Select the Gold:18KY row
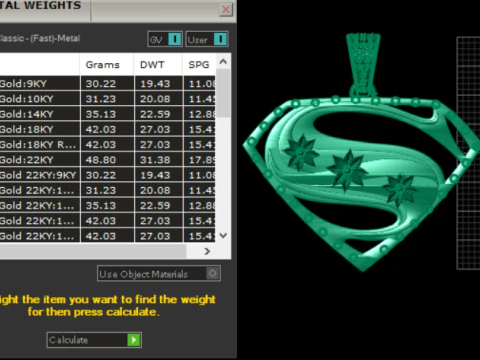This screenshot has height=360, width=480. pos(107,129)
